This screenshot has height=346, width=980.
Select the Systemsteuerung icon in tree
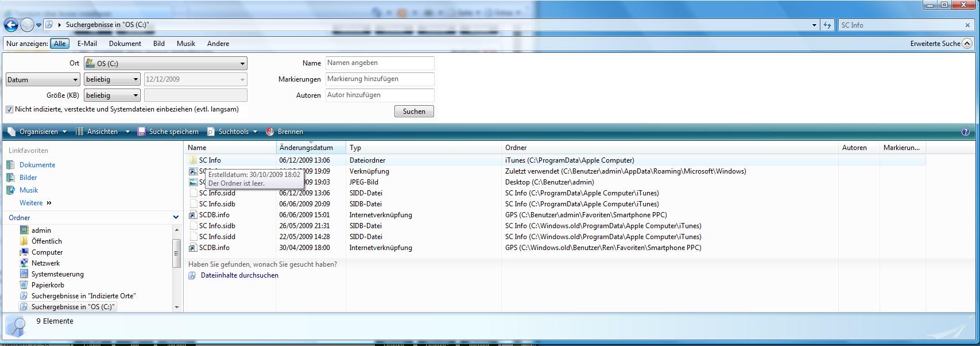tap(24, 274)
